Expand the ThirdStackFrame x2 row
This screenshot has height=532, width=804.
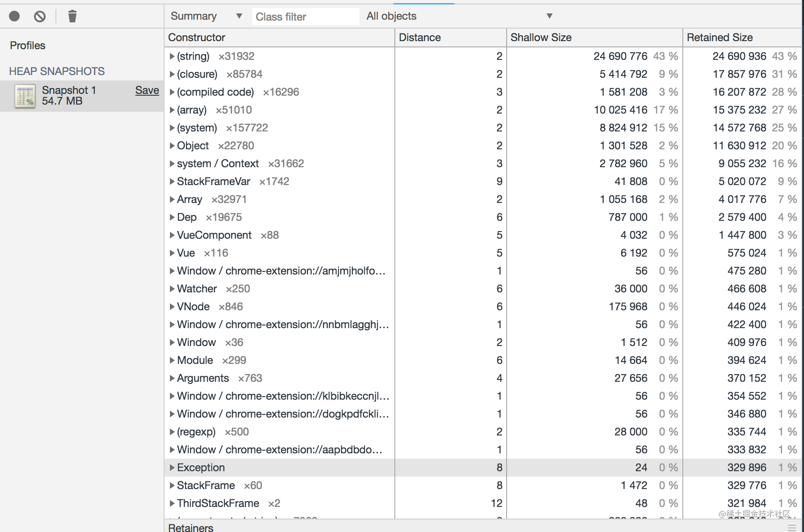[172, 503]
